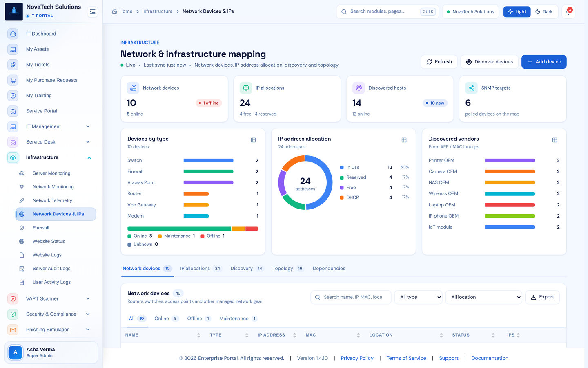Open table view icon in IP address allocation

(x=404, y=140)
